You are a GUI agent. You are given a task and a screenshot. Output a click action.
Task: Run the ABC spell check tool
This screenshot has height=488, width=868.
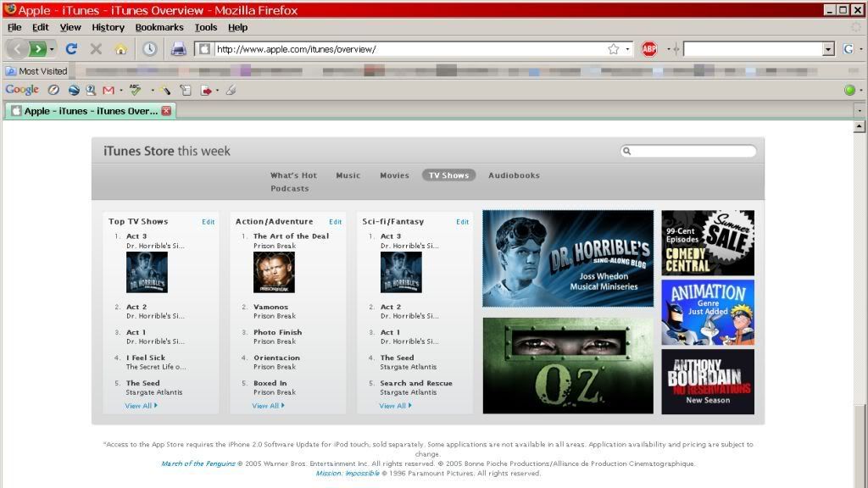click(x=136, y=90)
